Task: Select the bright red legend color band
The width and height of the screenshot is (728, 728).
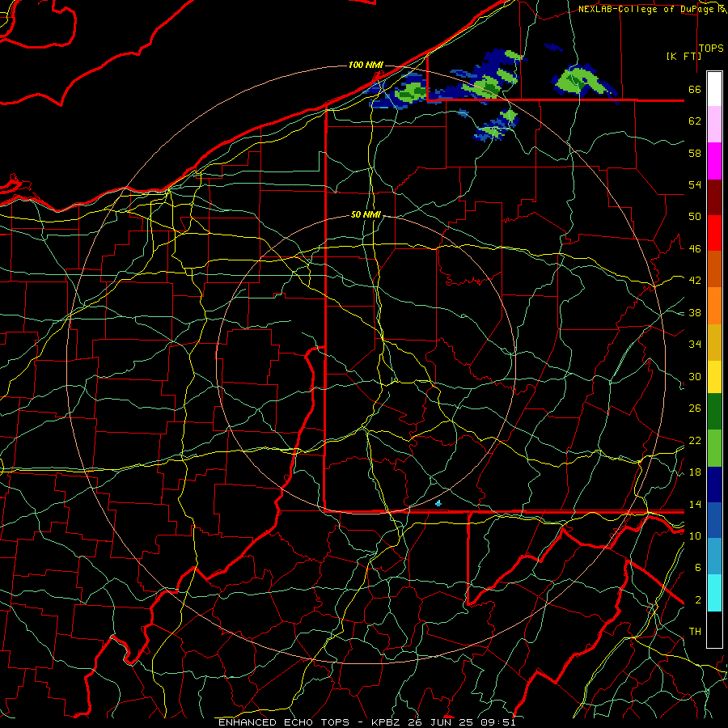Action: 714,233
